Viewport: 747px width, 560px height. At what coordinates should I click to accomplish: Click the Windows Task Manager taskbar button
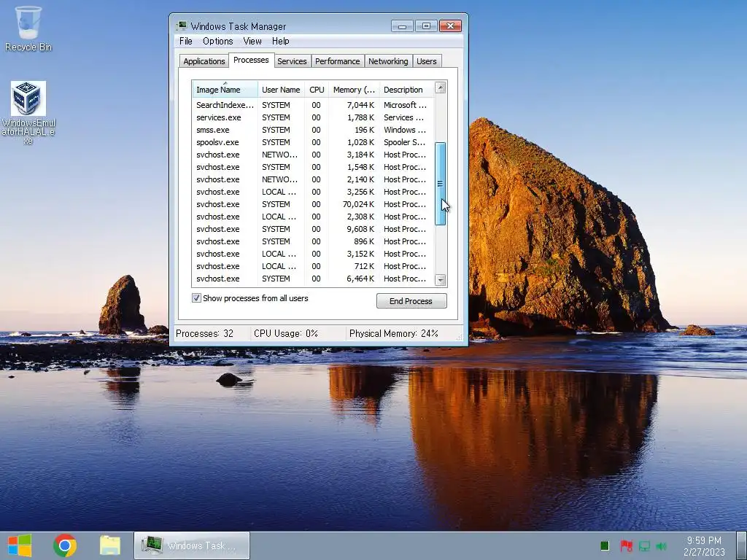[192, 545]
